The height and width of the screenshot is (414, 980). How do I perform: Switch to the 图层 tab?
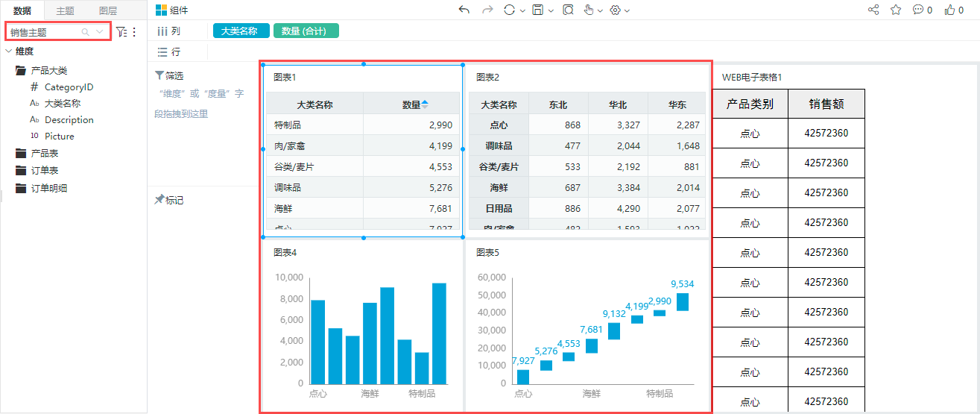pos(108,10)
